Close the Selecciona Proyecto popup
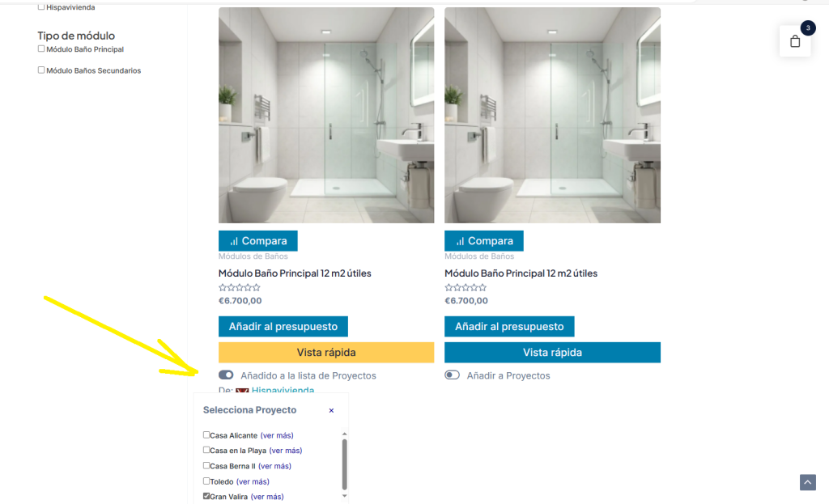 tap(331, 410)
